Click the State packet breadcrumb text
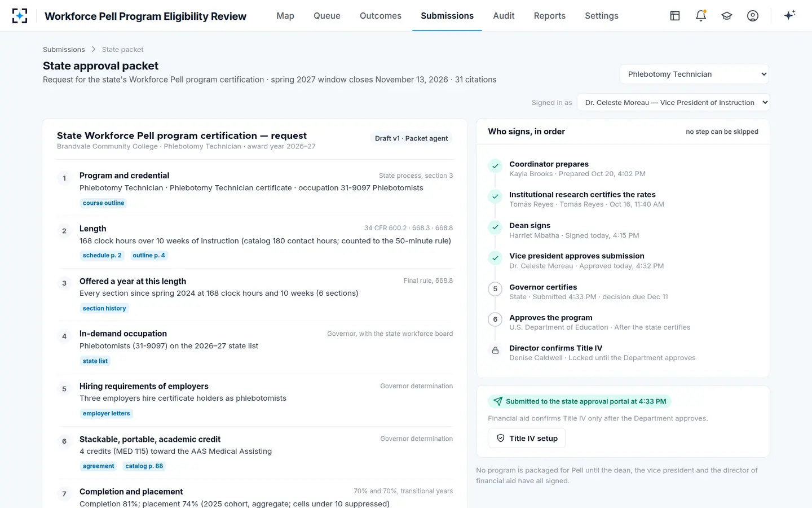The width and height of the screenshot is (812, 508). 122,50
